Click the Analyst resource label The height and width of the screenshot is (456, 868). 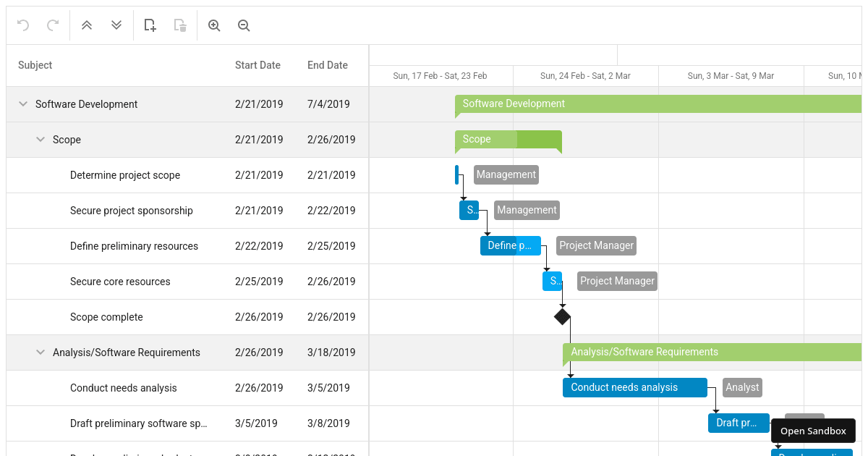(742, 387)
